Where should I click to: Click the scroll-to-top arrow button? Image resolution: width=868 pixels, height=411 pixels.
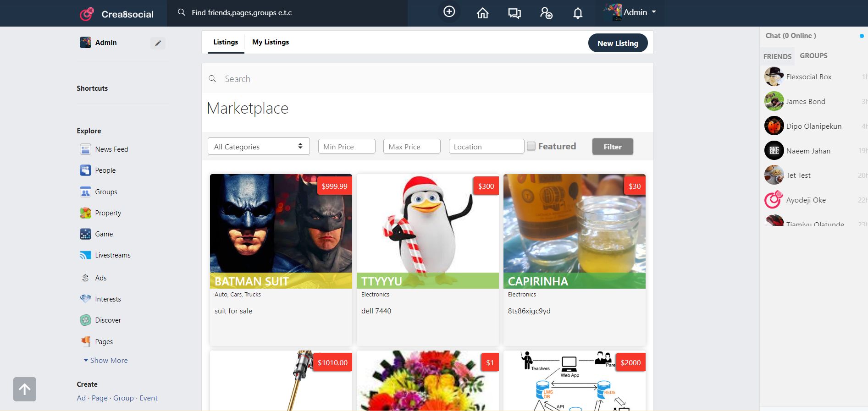pyautogui.click(x=25, y=389)
